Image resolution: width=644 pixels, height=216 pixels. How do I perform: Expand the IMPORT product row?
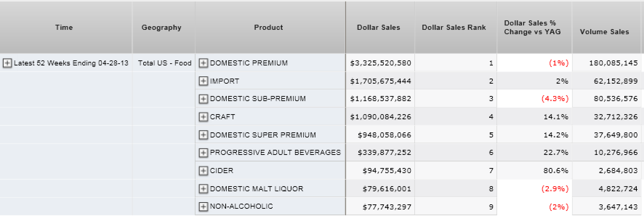[x=203, y=81]
